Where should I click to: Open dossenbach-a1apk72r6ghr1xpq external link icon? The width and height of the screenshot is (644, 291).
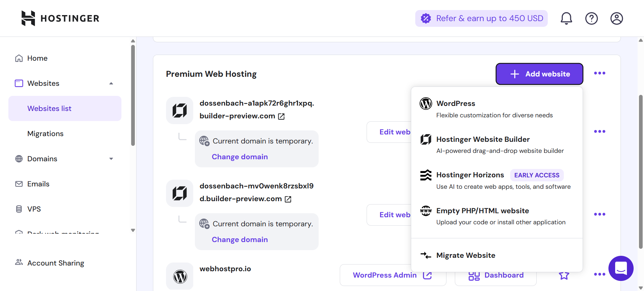click(281, 116)
